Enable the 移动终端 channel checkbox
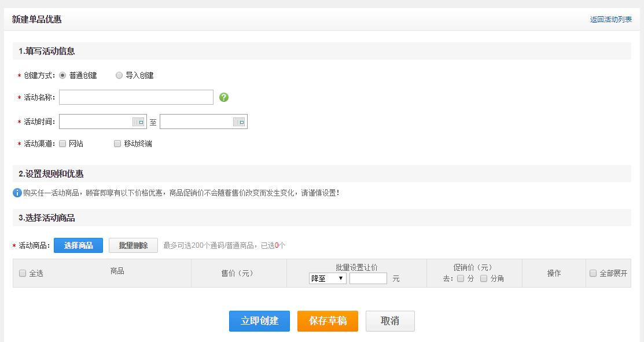Screen dimensions: 644x342 point(117,144)
